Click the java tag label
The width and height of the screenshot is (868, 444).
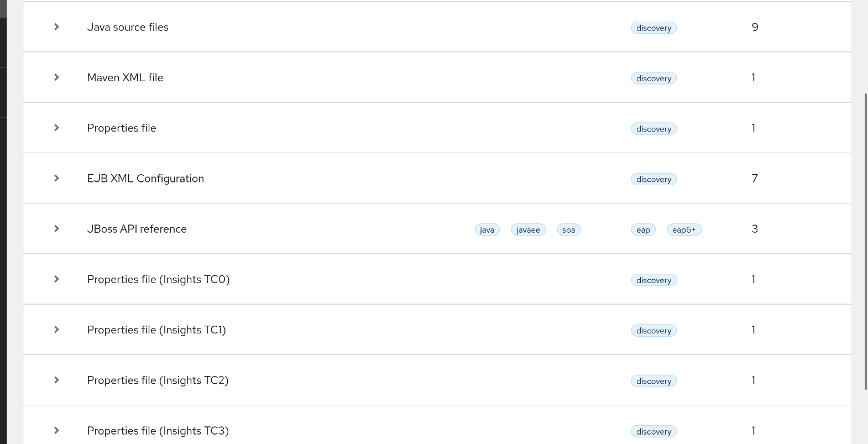[487, 229]
